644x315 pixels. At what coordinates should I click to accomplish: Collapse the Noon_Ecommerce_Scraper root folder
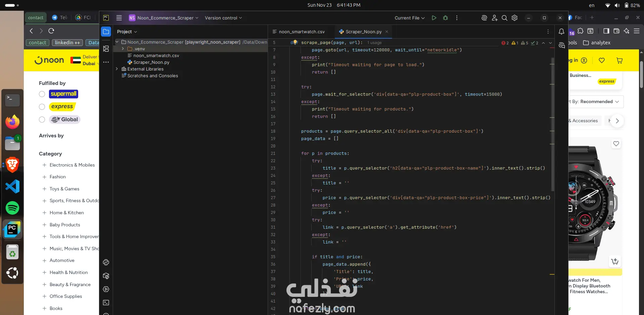click(117, 42)
